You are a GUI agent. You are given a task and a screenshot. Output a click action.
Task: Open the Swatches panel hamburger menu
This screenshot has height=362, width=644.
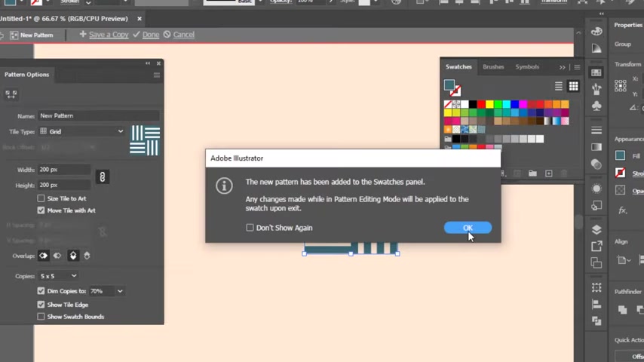pos(577,67)
